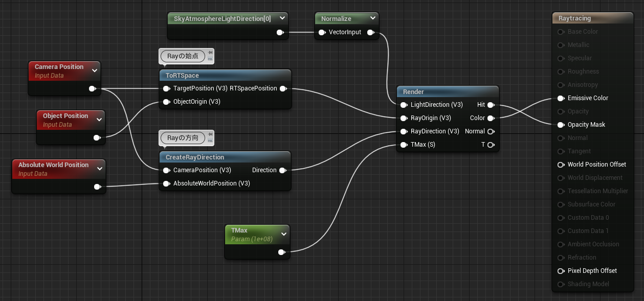Collapse the Camera Position node chevron
This screenshot has width=644, height=301.
94,71
